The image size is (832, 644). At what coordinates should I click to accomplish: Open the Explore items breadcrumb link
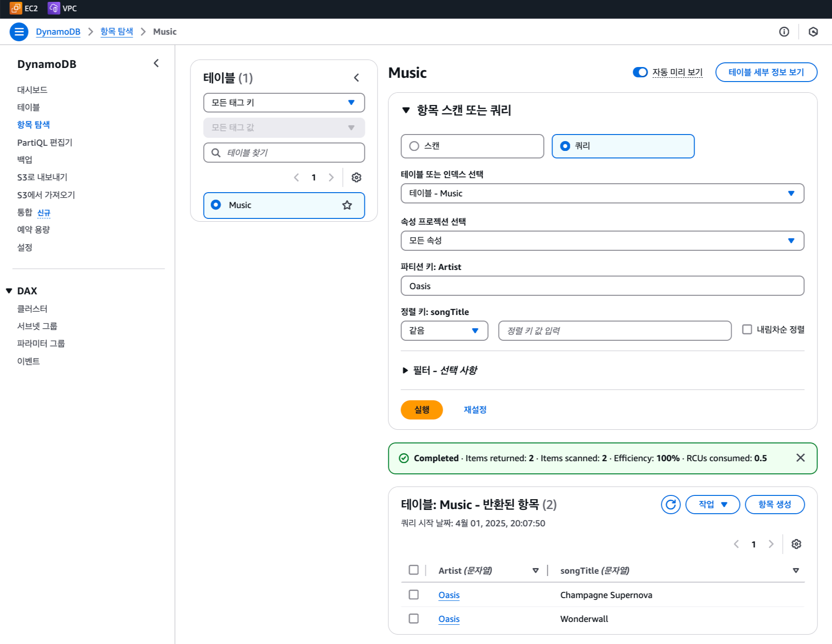(117, 32)
